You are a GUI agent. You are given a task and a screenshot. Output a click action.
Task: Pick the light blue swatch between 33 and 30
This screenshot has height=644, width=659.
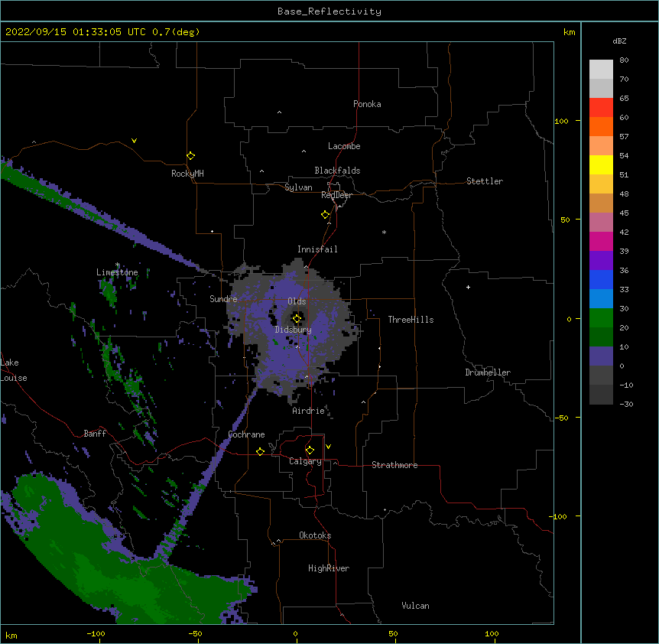tap(601, 298)
